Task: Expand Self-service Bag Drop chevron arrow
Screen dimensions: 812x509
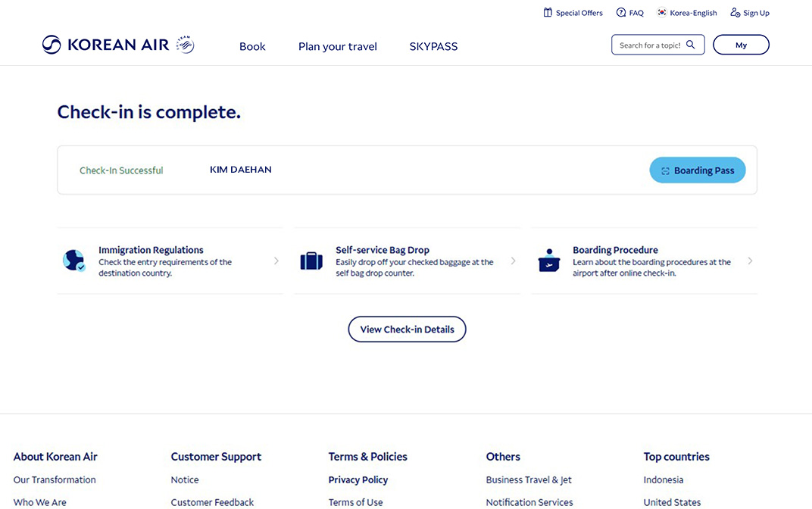Action: (514, 261)
